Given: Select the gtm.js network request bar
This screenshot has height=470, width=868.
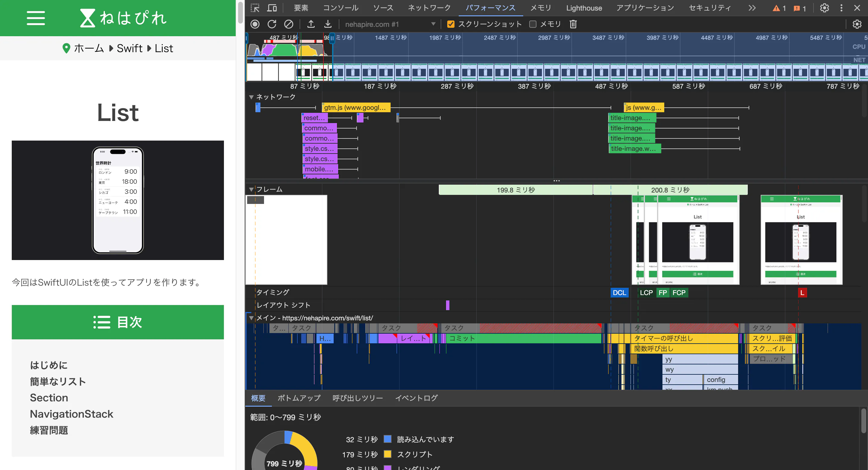Looking at the screenshot, I should click(x=356, y=108).
